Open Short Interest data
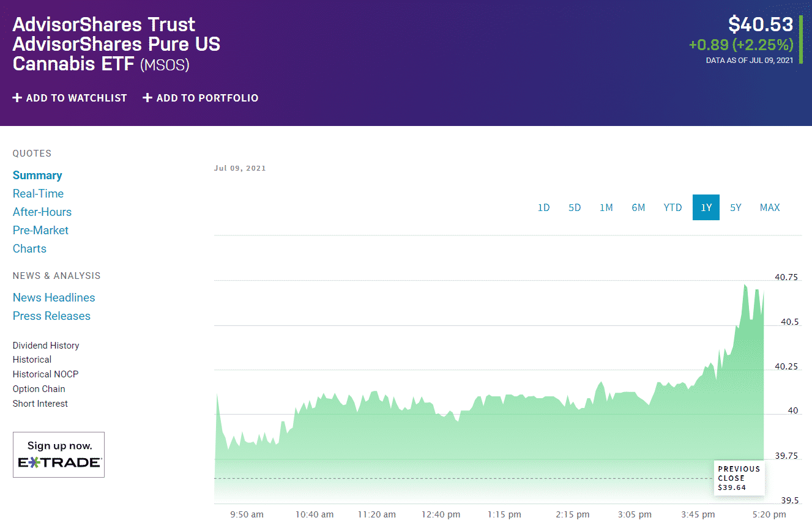Viewport: 812px width, 526px height. click(x=40, y=404)
